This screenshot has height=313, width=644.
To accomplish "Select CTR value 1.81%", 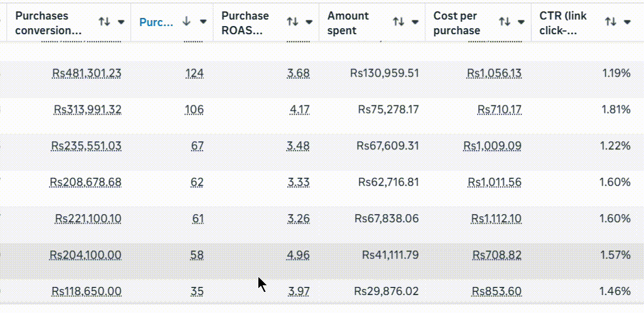I will pos(616,110).
